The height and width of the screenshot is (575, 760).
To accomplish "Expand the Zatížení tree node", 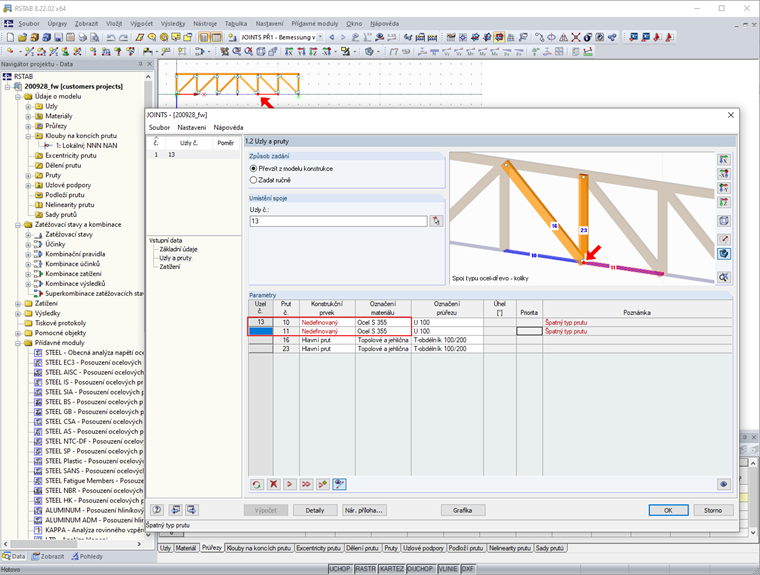I will tap(18, 303).
